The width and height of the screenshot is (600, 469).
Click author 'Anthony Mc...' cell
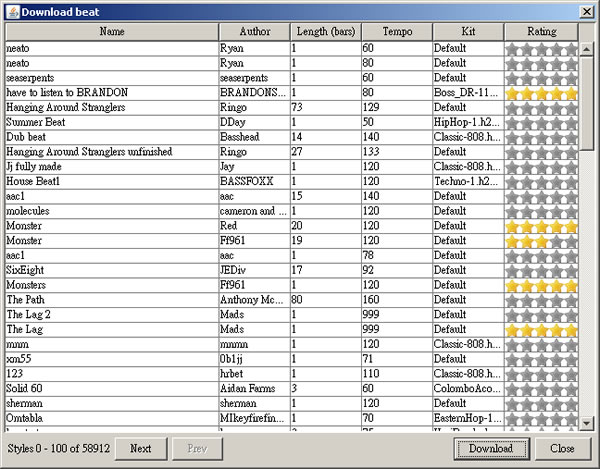(255, 300)
